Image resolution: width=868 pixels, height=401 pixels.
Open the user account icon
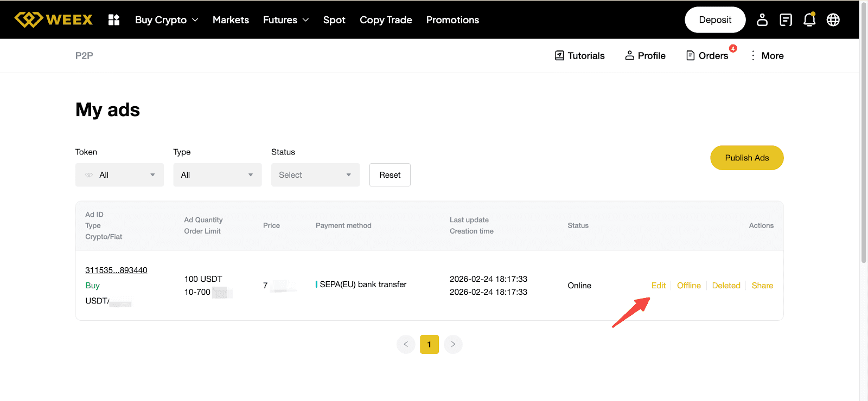762,20
